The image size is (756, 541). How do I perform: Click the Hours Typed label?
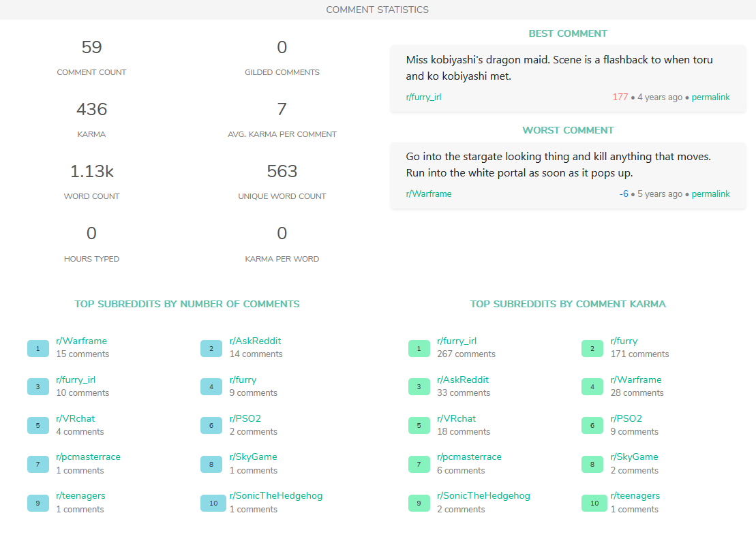point(91,259)
